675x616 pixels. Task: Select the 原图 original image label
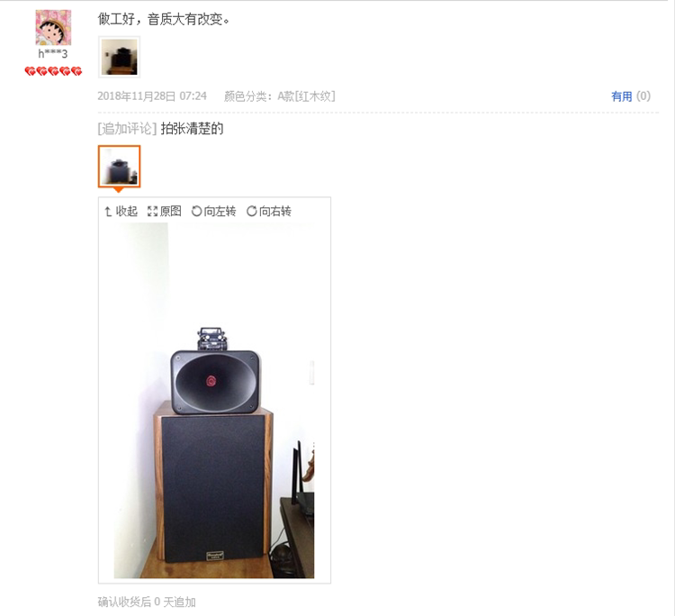[x=170, y=211]
